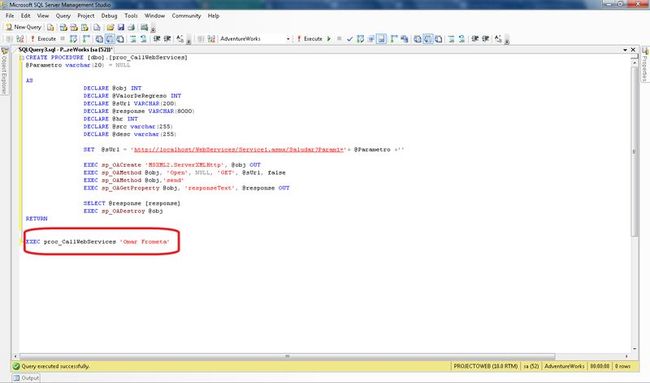Click the RETURN keyword in the editor
Screen dimensions: 650x383
coord(36,219)
